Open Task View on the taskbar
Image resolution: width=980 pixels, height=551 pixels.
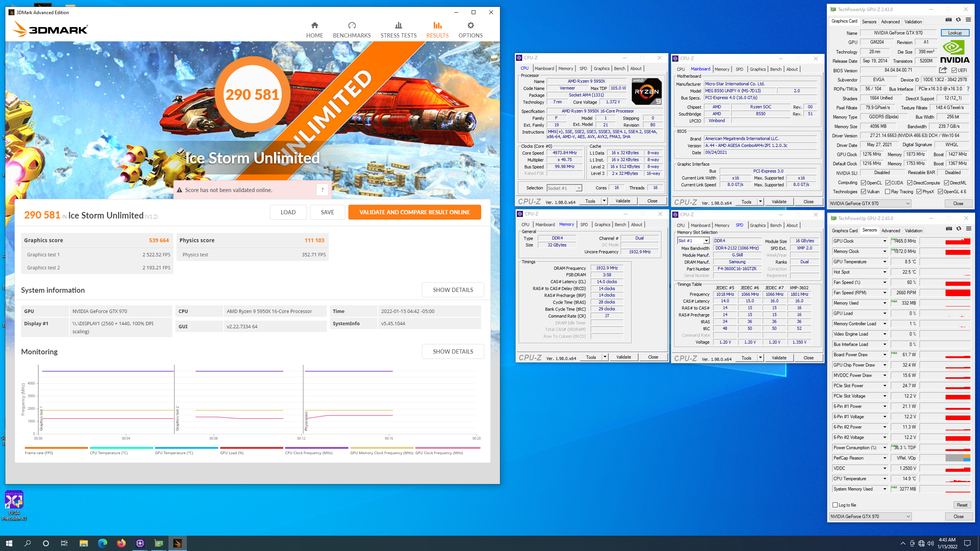64,543
